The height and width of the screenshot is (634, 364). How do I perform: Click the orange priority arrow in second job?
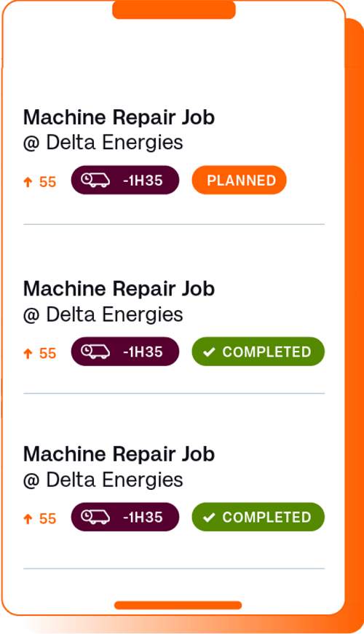point(28,353)
